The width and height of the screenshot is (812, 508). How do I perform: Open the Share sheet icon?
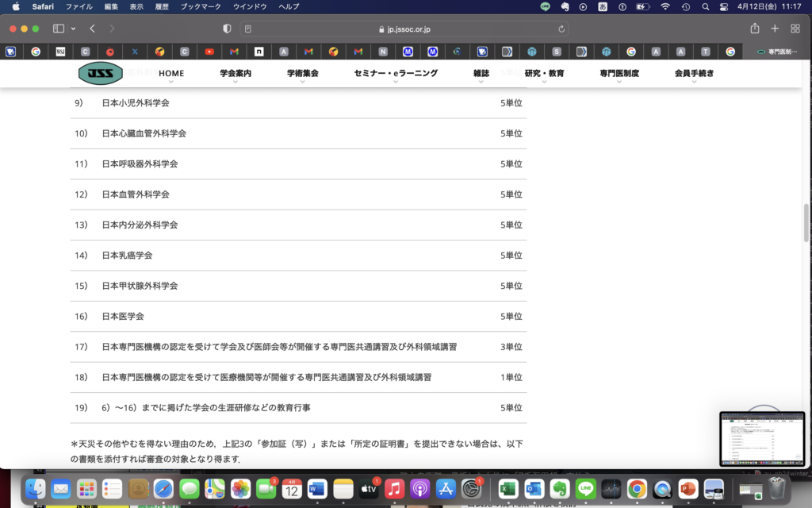pyautogui.click(x=754, y=29)
